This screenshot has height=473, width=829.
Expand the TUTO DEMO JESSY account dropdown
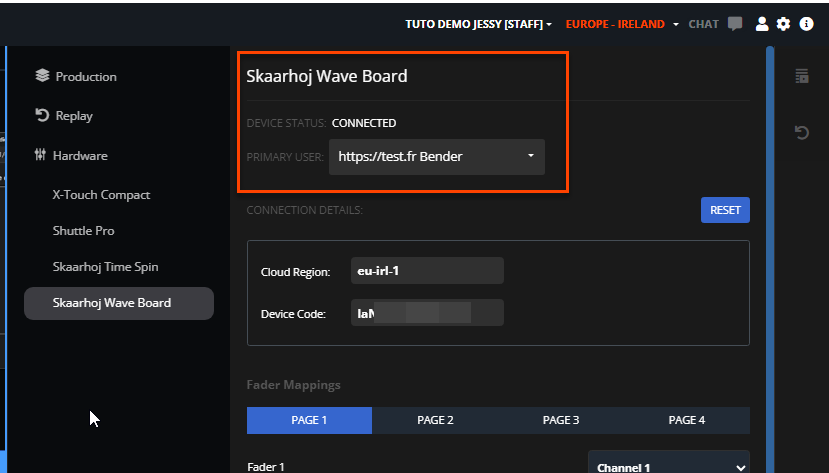click(x=478, y=24)
